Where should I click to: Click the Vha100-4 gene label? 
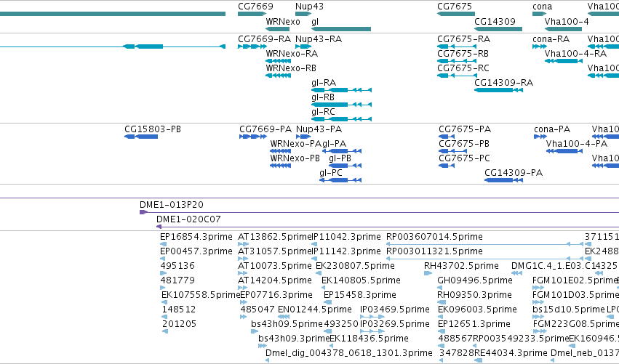[567, 22]
